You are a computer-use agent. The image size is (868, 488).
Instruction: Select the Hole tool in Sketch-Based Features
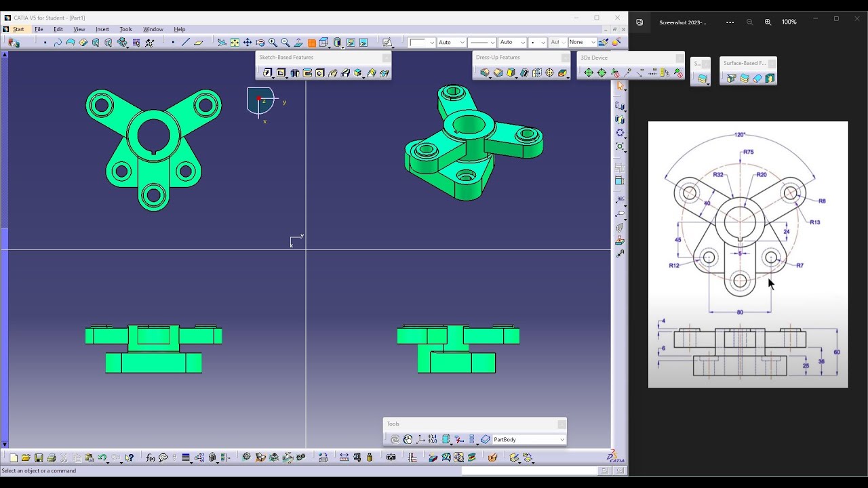(319, 73)
